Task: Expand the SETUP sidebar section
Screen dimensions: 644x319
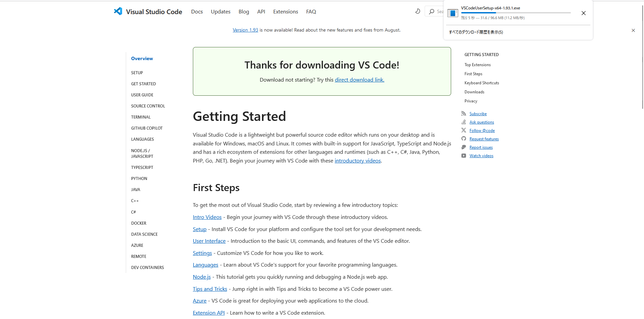Action: pyautogui.click(x=137, y=73)
